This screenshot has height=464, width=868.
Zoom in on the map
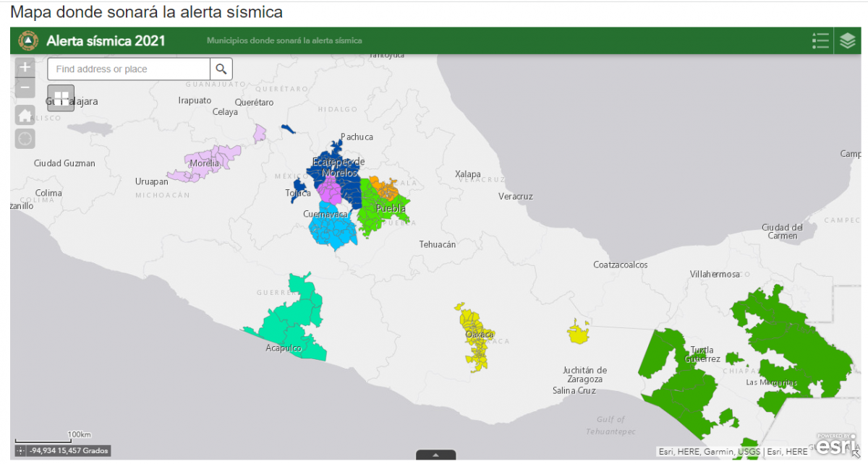click(25, 68)
